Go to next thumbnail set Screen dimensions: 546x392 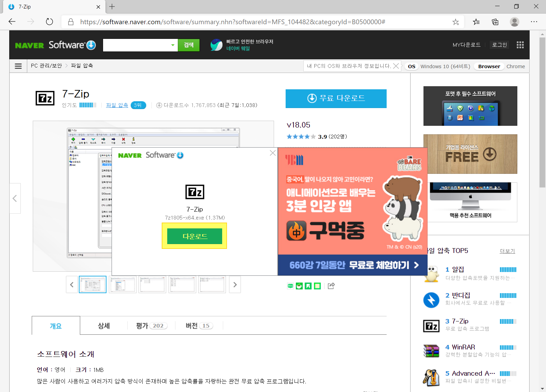click(x=235, y=285)
